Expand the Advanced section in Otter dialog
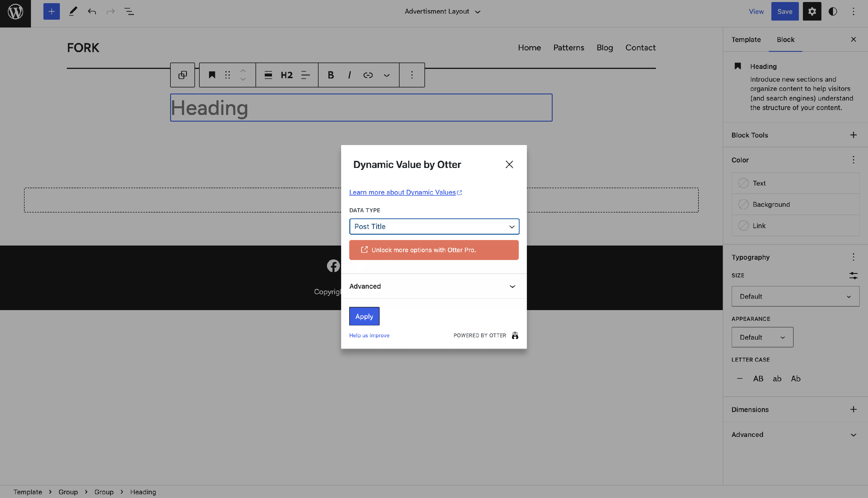 click(x=433, y=286)
